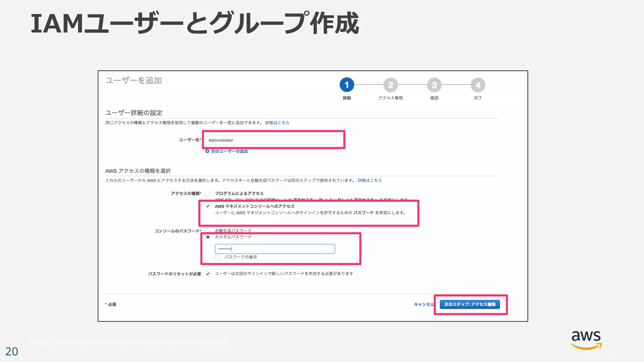Uncheck パスワードのリセットが必要 checkbox
The width and height of the screenshot is (644, 362).
(x=208, y=274)
